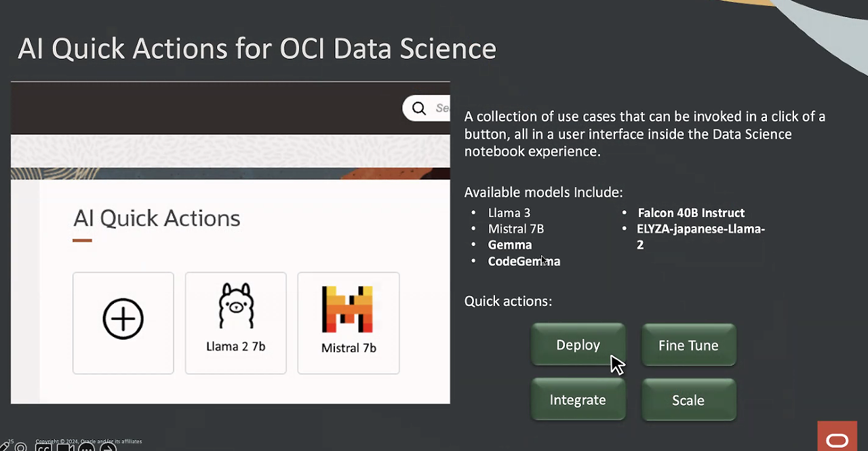Screen dimensions: 868x451
Task: Toggle the camera in slideshow controls
Action: 66,448
